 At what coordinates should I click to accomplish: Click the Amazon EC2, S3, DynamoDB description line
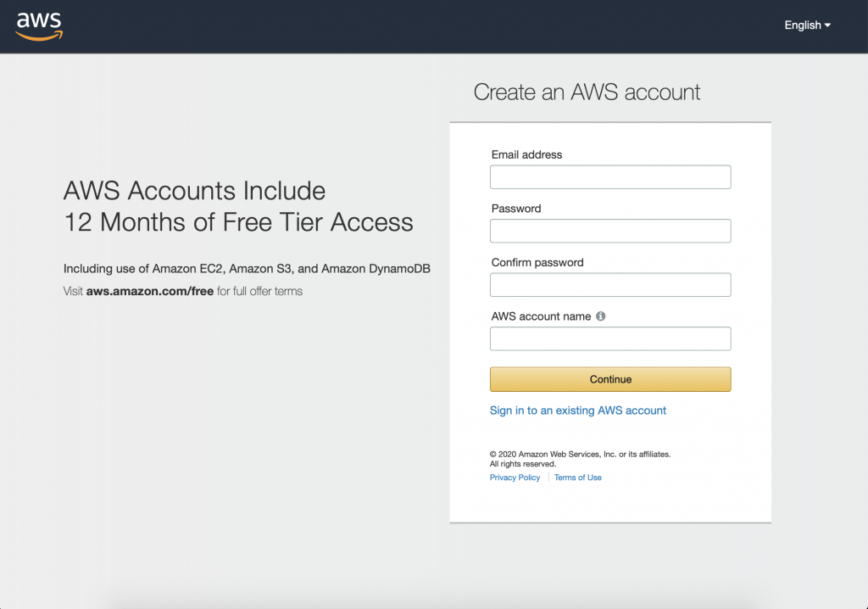point(247,269)
